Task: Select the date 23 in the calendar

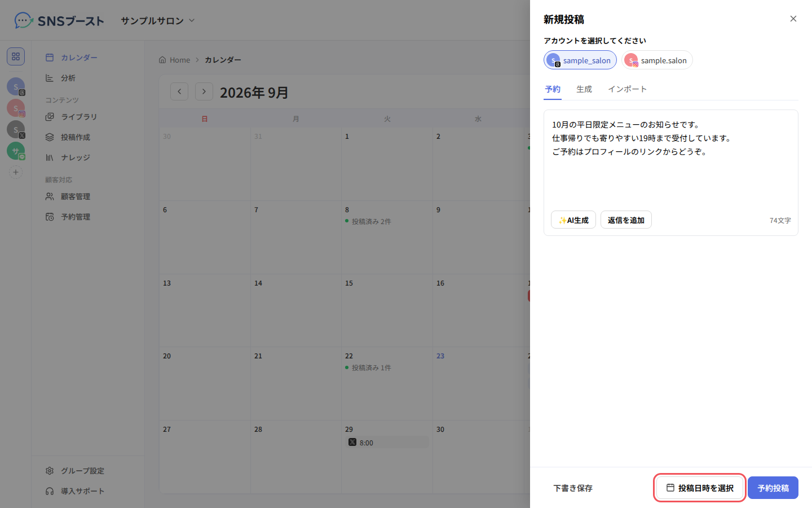Action: click(x=440, y=356)
